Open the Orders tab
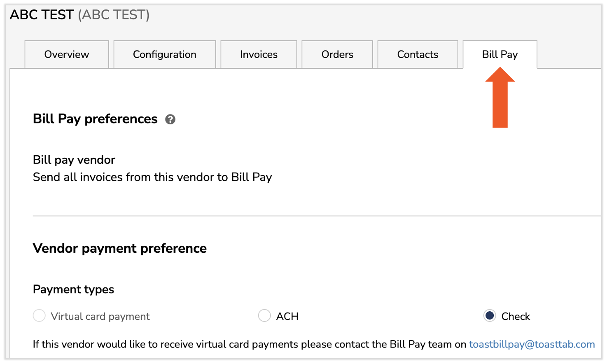The width and height of the screenshot is (607, 364). click(337, 54)
